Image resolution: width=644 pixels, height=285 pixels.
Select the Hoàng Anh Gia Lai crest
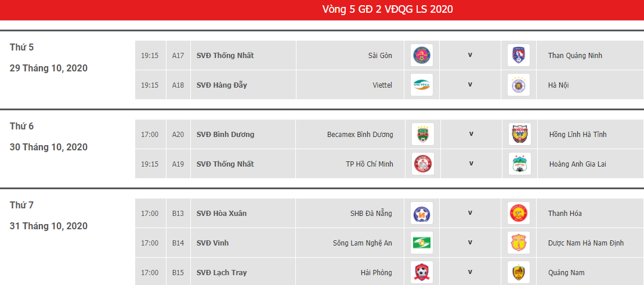pos(520,164)
